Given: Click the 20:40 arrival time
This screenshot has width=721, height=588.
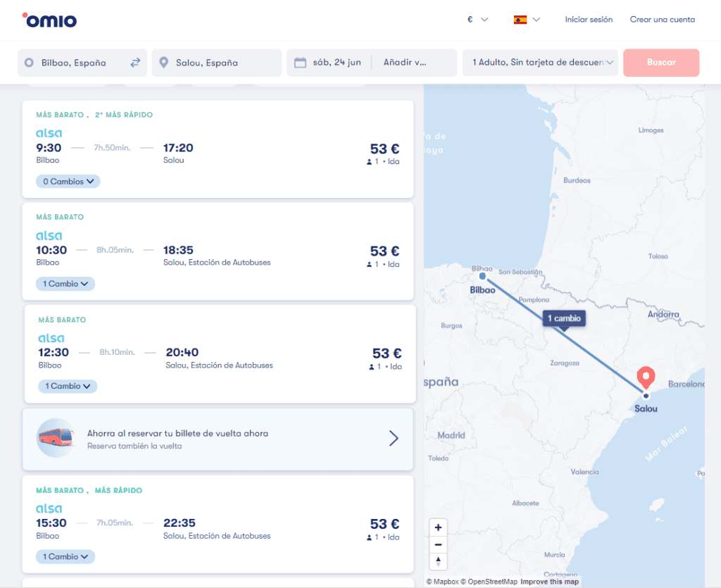Looking at the screenshot, I should pyautogui.click(x=182, y=353).
